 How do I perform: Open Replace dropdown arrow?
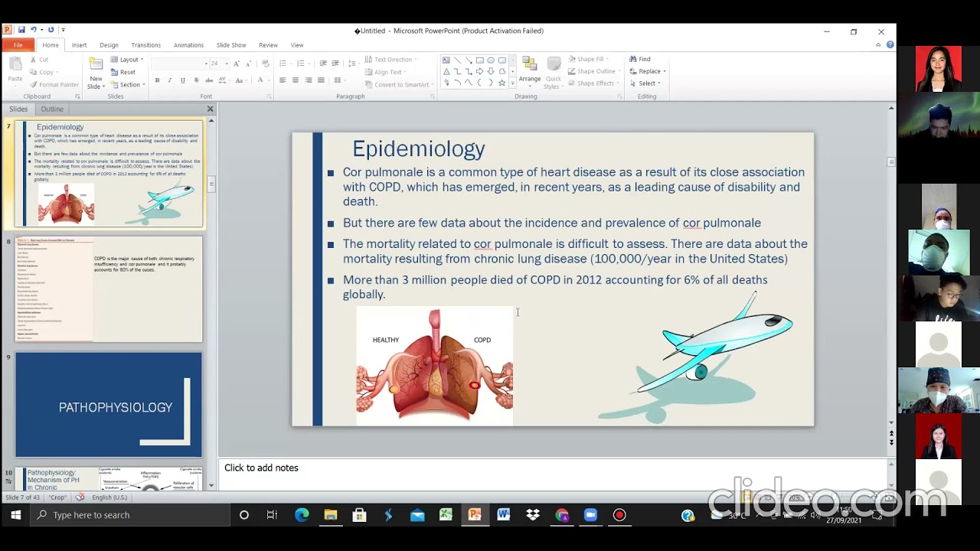click(x=665, y=71)
